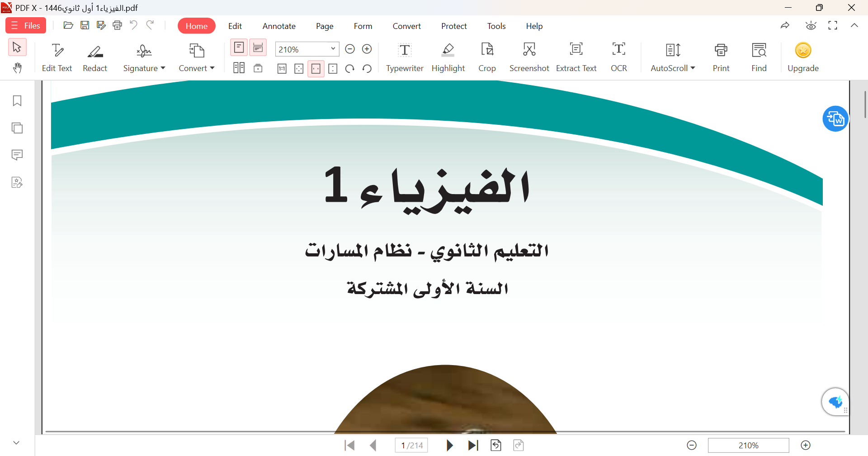Click the Upgrade button
Image resolution: width=868 pixels, height=456 pixels.
[x=803, y=57]
